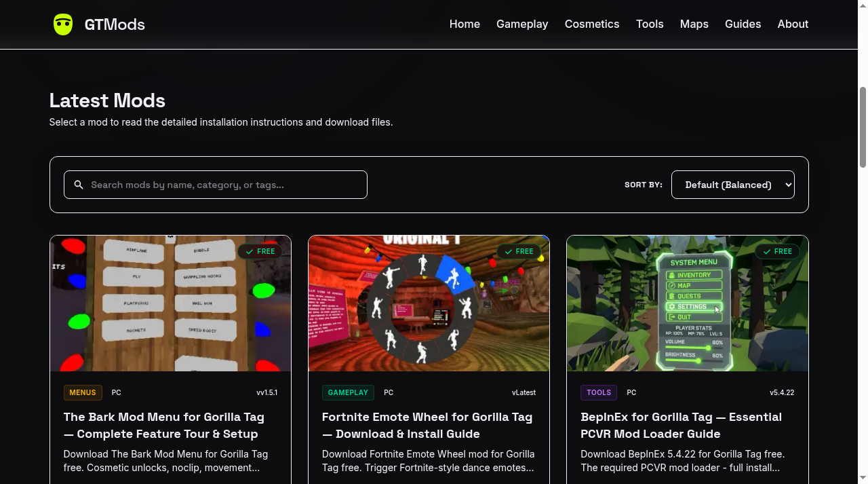This screenshot has height=484, width=868.
Task: Open the Tools nav item
Action: pos(650,24)
